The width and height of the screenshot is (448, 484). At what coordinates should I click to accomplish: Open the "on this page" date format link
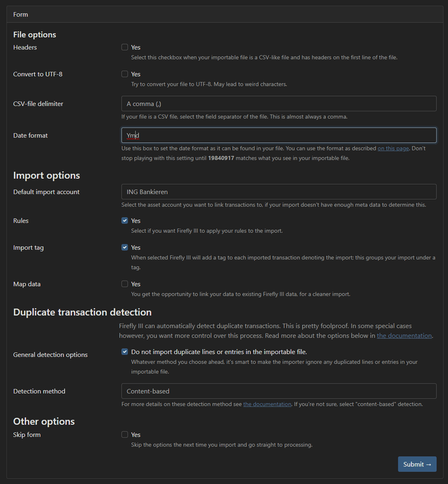click(394, 148)
